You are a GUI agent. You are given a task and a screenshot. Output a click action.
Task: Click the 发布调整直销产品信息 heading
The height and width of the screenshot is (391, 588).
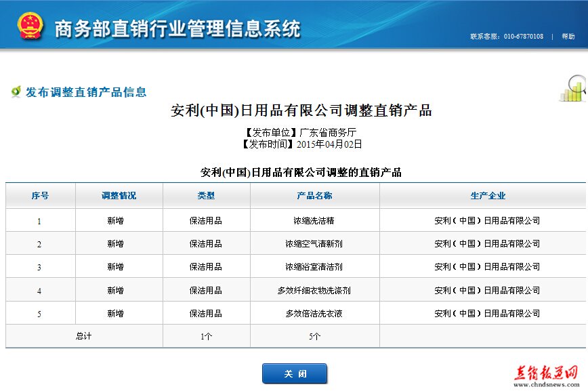pyautogui.click(x=86, y=92)
